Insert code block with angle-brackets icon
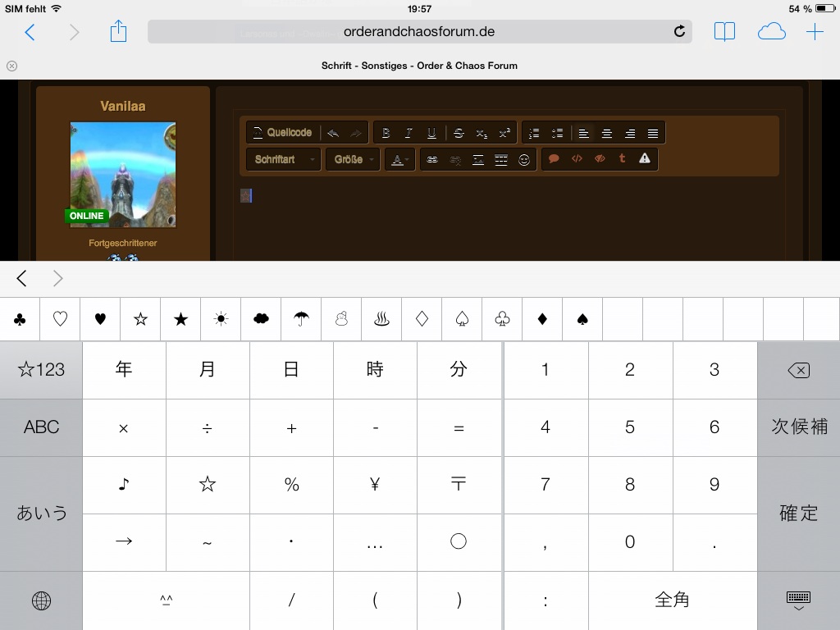The width and height of the screenshot is (840, 630). [x=577, y=159]
